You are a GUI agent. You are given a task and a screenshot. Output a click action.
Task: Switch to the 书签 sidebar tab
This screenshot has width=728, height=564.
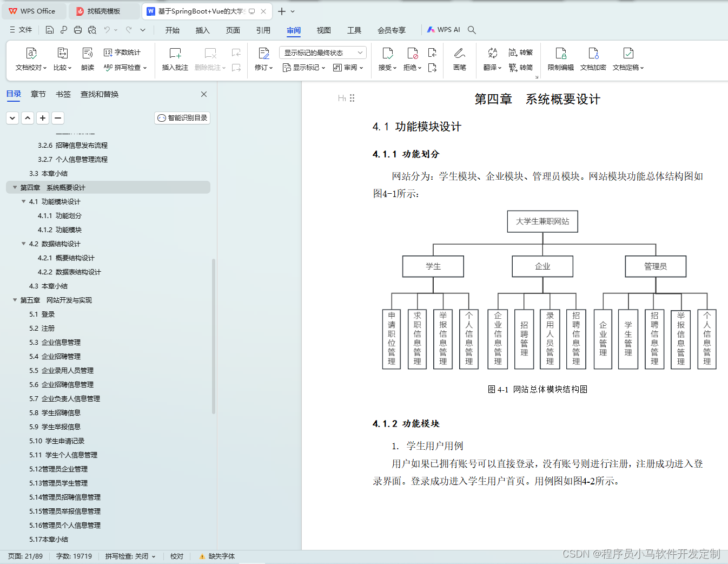(x=63, y=94)
